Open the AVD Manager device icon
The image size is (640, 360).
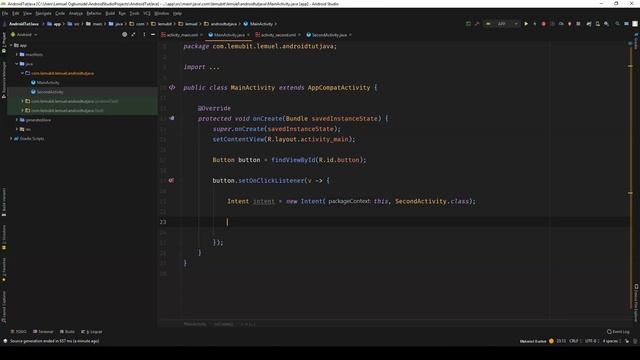click(x=598, y=24)
